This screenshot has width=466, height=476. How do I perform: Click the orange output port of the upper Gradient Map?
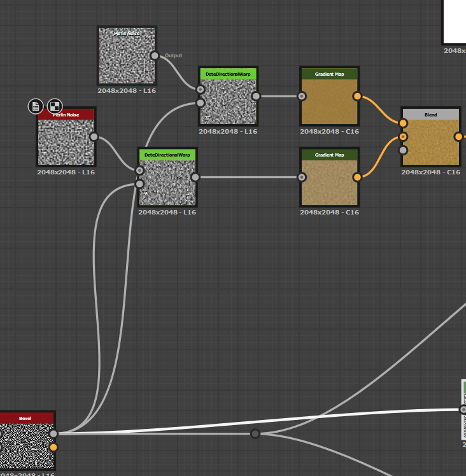(357, 97)
